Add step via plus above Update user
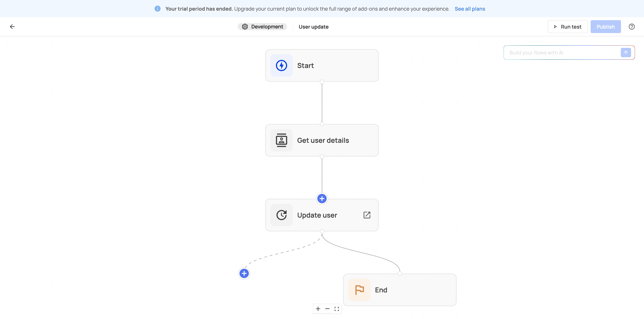 click(x=322, y=199)
